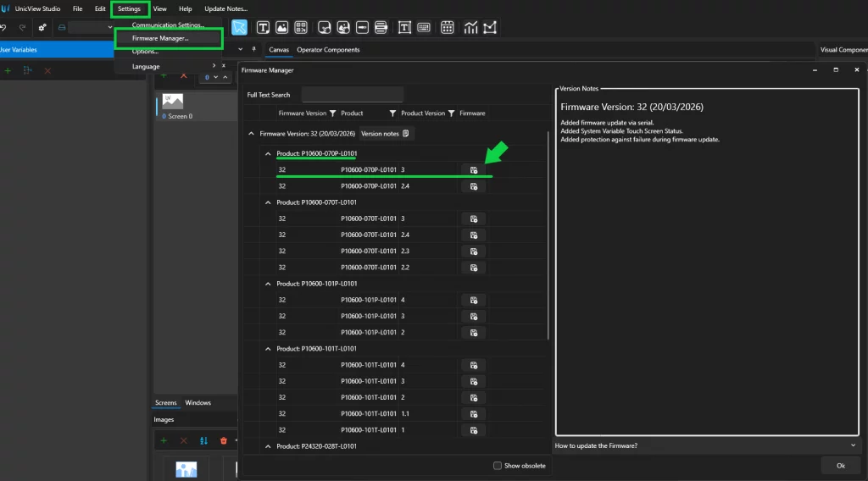Select the User Variables panel header

point(57,50)
